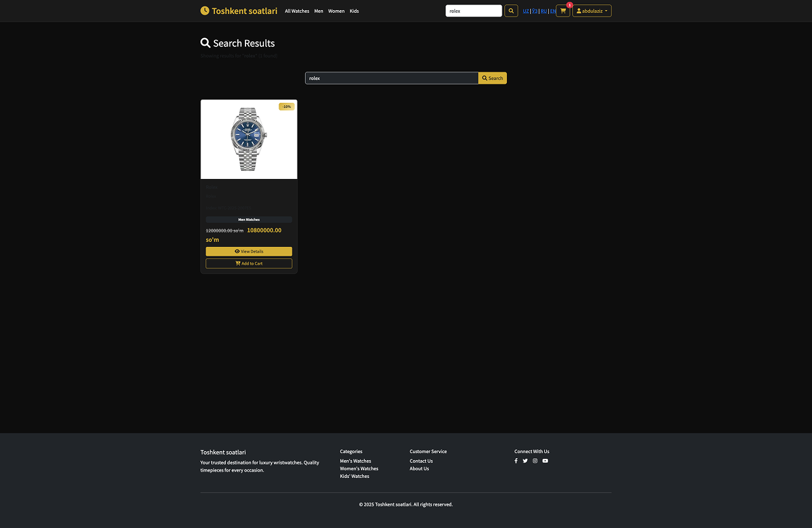Switch language to UZ
The width and height of the screenshot is (812, 528).
click(526, 11)
